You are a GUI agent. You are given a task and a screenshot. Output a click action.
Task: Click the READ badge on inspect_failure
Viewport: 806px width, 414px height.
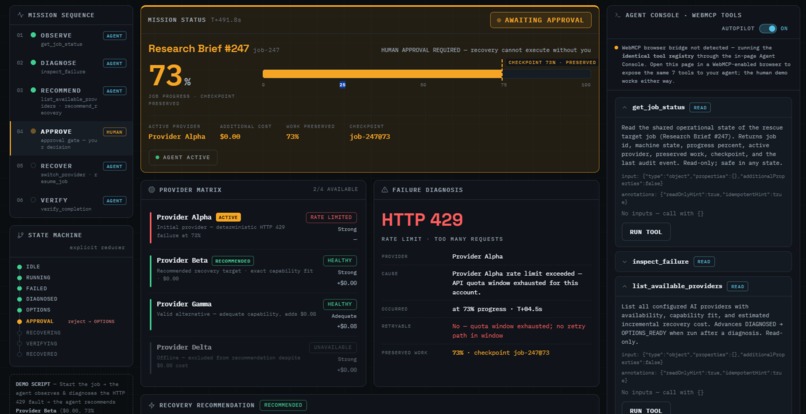(x=704, y=262)
